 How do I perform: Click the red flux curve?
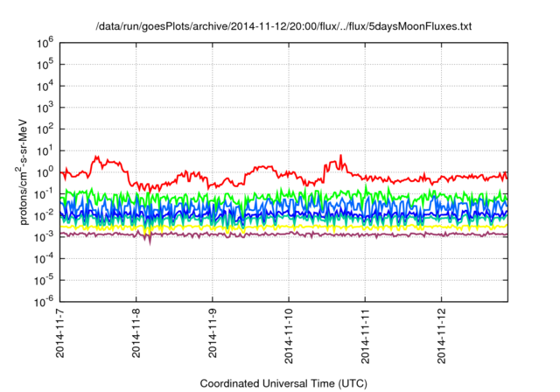pos(264,167)
